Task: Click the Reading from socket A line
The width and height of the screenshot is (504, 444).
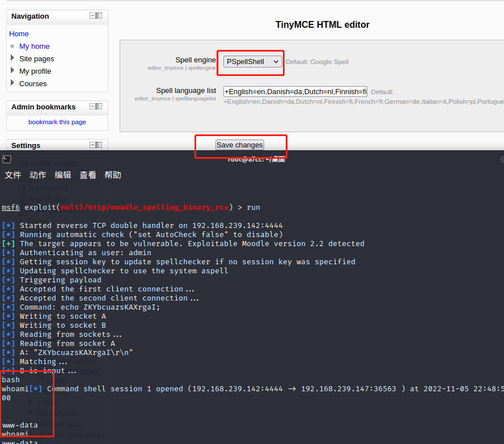Action: point(58,344)
